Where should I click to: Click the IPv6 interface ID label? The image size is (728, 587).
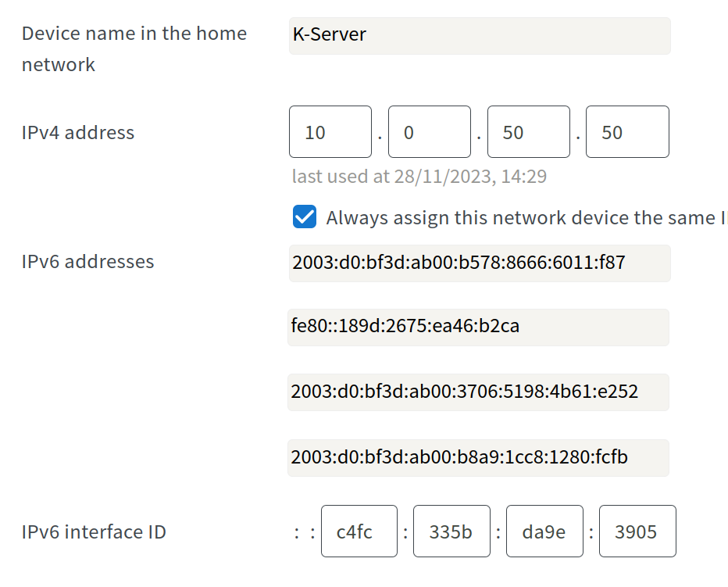93,532
